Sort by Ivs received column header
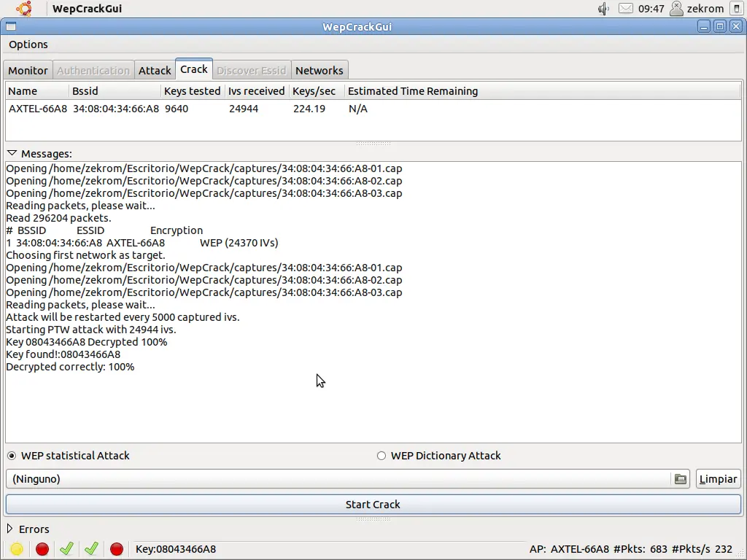 pos(256,91)
